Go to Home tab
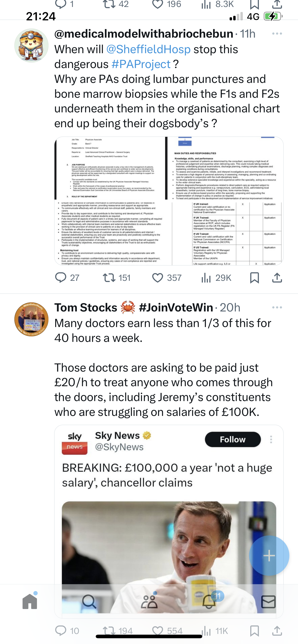Screen dimensions: 298x644 pyautogui.click(x=30, y=601)
